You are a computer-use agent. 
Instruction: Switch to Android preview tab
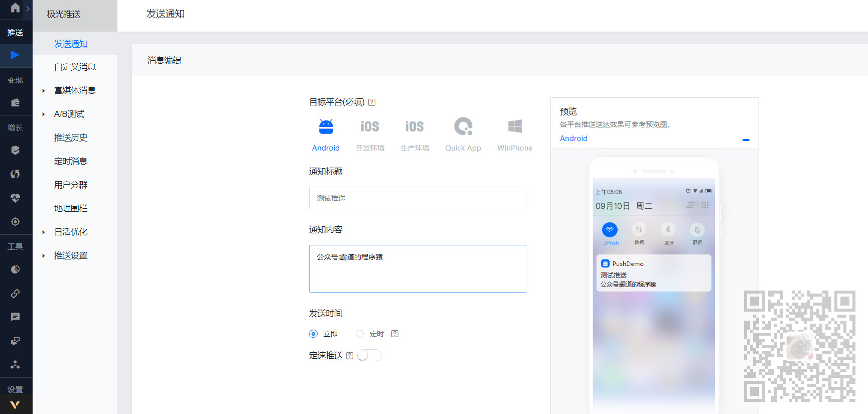click(573, 139)
